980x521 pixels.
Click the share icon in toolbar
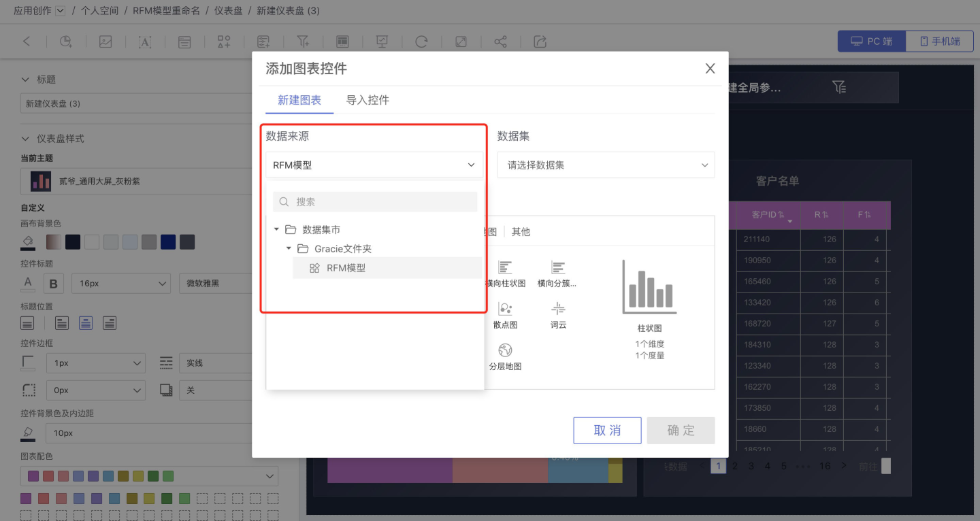(x=500, y=41)
